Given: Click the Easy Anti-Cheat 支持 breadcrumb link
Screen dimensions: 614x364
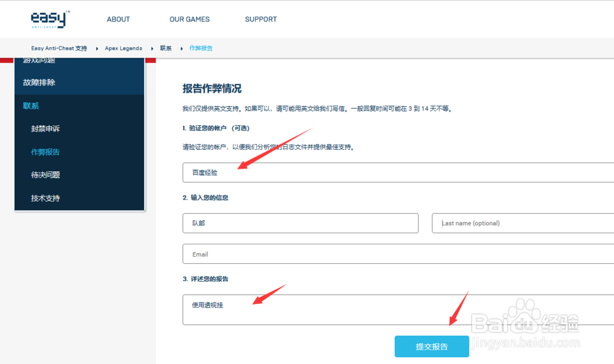Looking at the screenshot, I should click(x=59, y=48).
